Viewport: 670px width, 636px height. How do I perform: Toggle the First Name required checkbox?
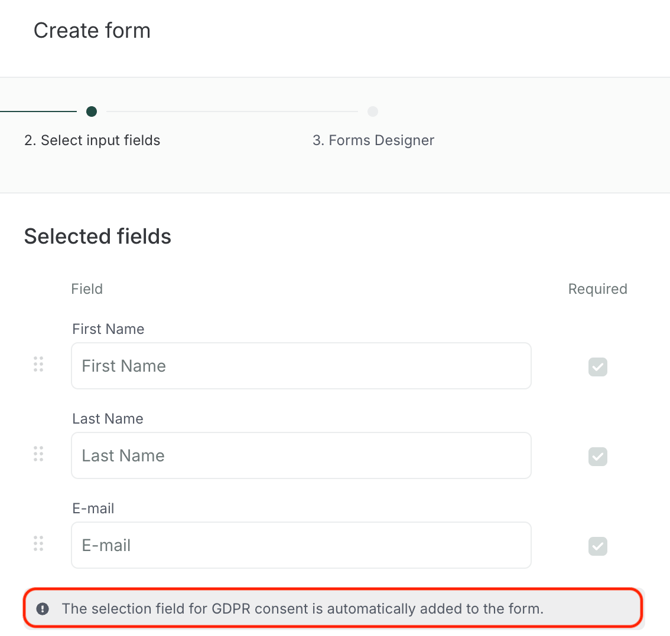(598, 367)
